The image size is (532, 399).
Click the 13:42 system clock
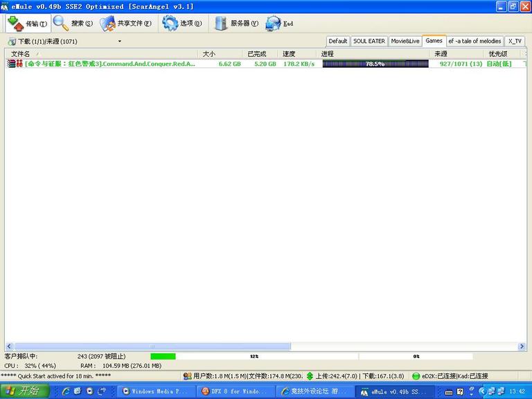(x=517, y=391)
